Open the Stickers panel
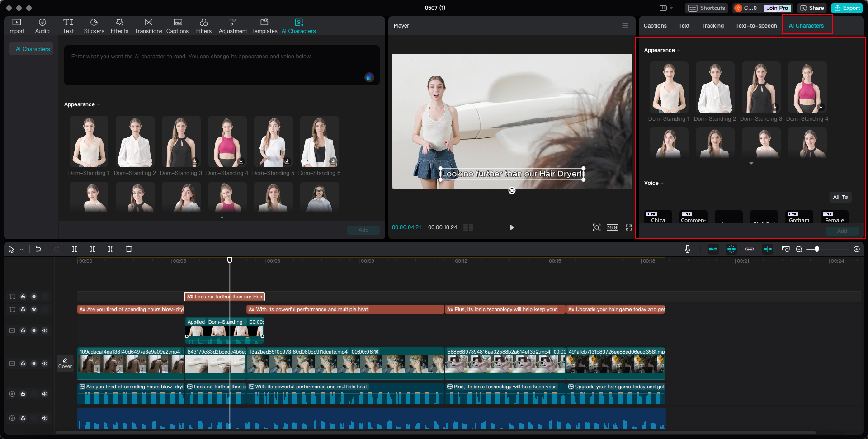 tap(94, 26)
